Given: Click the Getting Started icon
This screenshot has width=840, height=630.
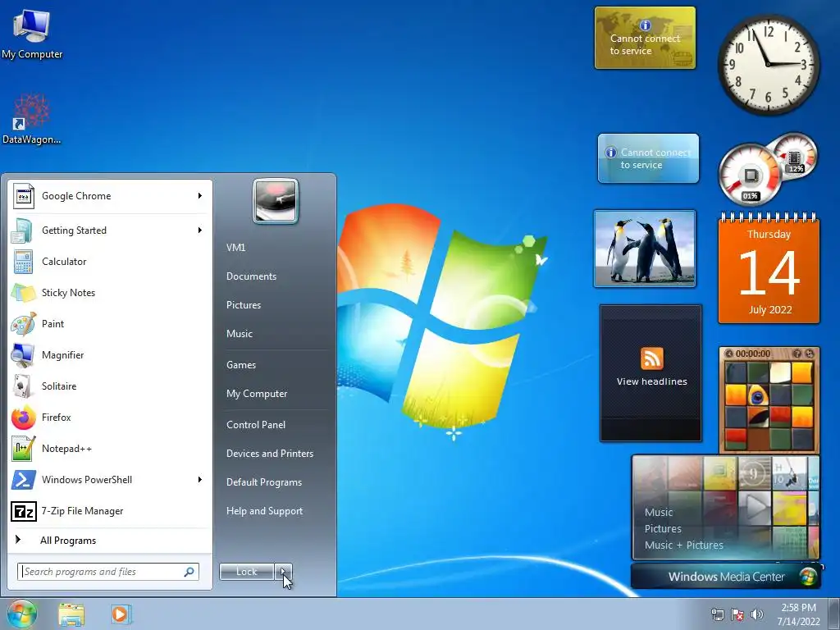Looking at the screenshot, I should [23, 231].
